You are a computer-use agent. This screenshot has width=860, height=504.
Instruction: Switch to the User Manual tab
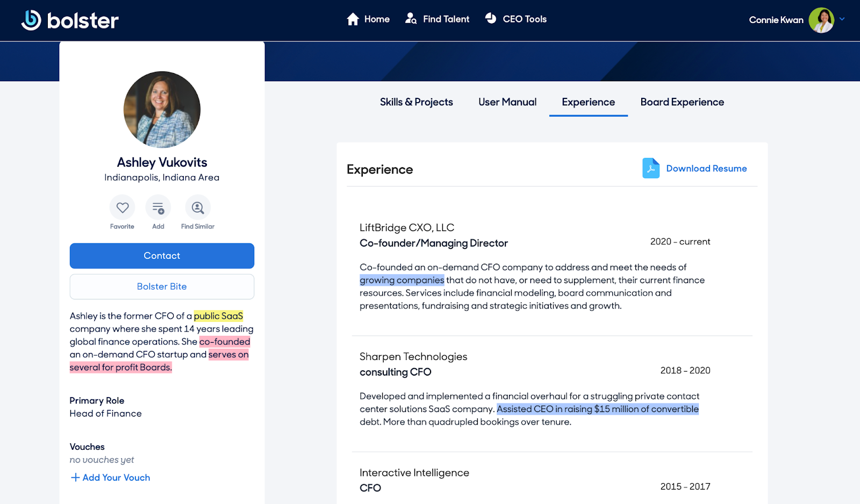[507, 102]
